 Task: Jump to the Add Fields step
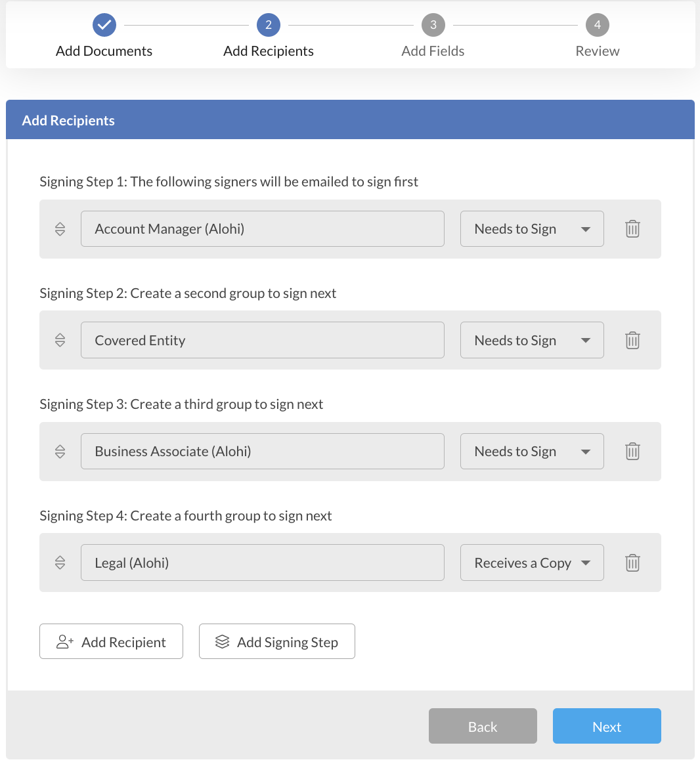click(x=433, y=24)
